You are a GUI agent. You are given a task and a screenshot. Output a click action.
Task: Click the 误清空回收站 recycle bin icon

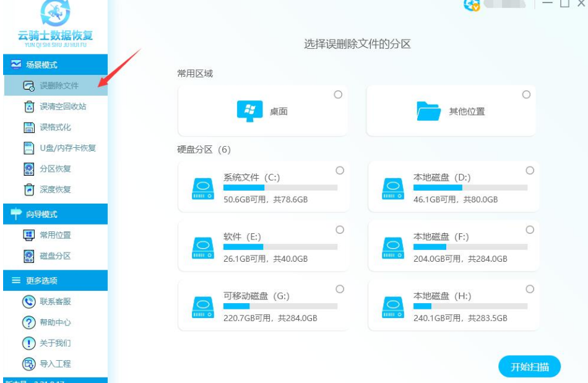click(29, 106)
